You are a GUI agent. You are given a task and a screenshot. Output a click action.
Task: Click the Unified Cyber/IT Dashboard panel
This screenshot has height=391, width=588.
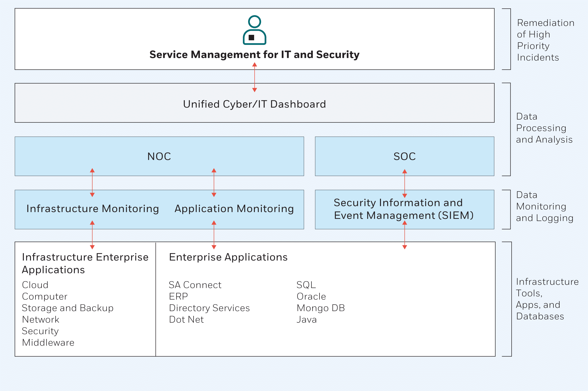click(254, 103)
